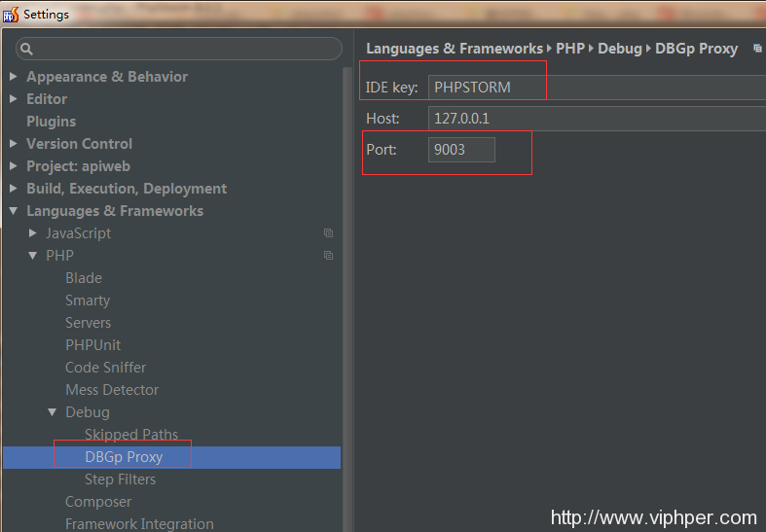The width and height of the screenshot is (766, 532).
Task: Open Mess Detector settings page
Action: pos(112,390)
